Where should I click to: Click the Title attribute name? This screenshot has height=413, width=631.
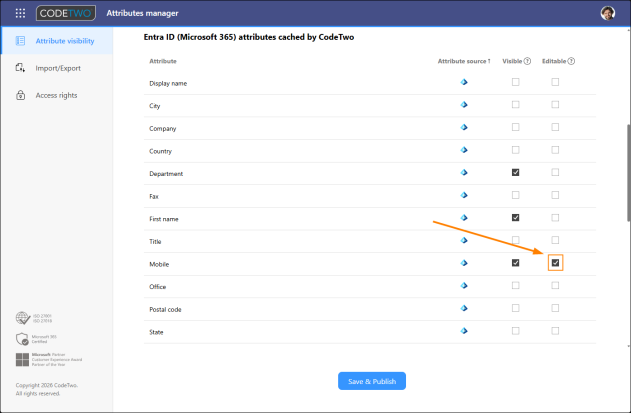155,242
